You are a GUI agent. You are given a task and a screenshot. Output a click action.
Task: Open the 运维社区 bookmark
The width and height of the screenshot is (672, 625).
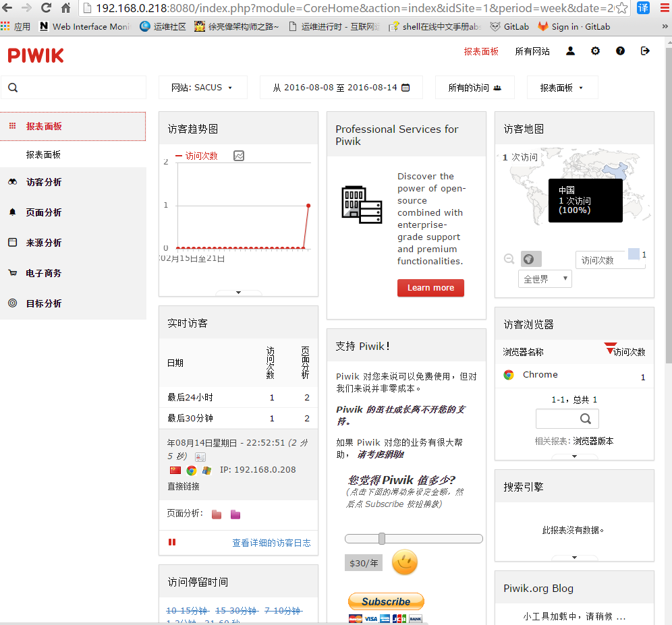[163, 26]
